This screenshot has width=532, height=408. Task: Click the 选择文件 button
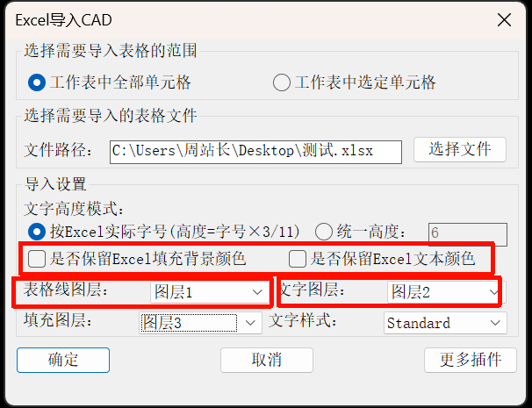pos(460,149)
